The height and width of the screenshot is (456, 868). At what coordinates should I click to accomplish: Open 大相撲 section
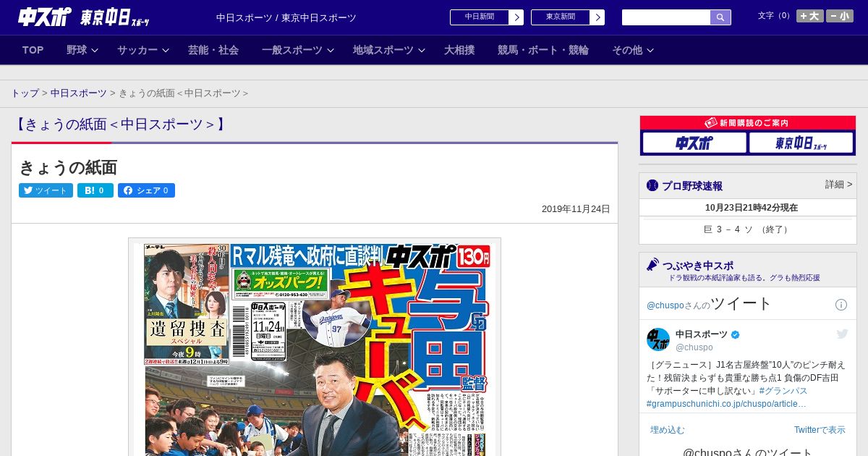pos(459,50)
